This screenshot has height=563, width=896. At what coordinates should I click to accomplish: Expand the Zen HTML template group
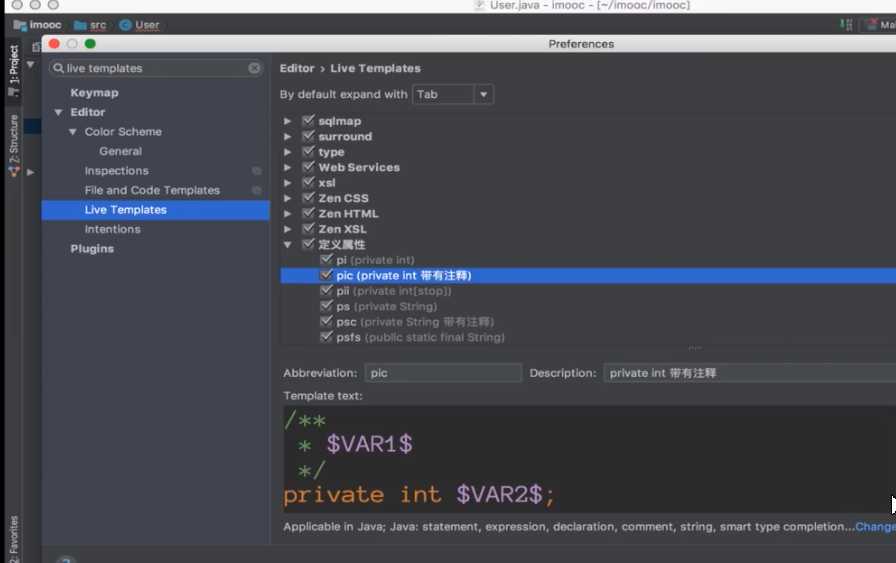[x=287, y=214]
